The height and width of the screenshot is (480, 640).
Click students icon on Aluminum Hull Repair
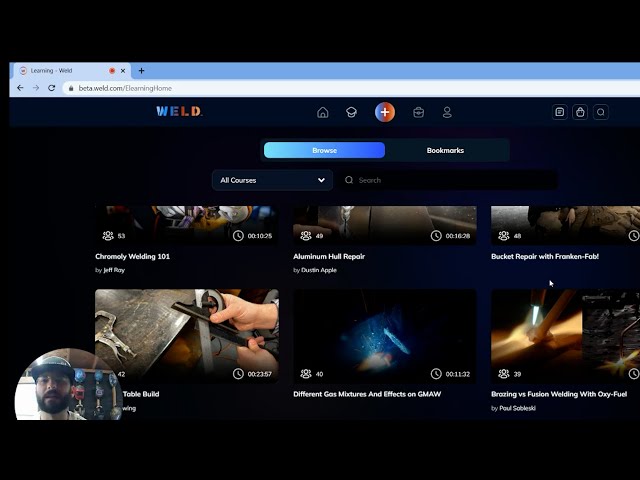(306, 236)
